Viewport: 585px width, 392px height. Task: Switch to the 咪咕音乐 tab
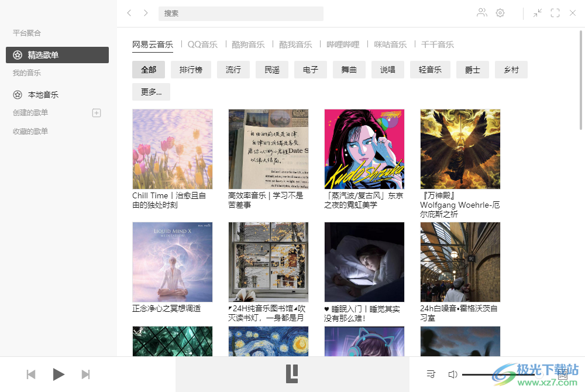tap(390, 44)
